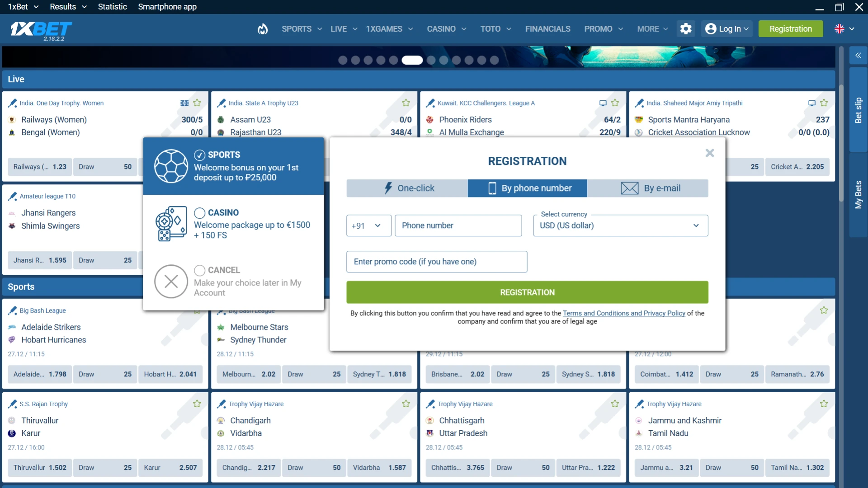Expand the phone country code dropdown
This screenshot has height=488, width=868.
tap(366, 225)
